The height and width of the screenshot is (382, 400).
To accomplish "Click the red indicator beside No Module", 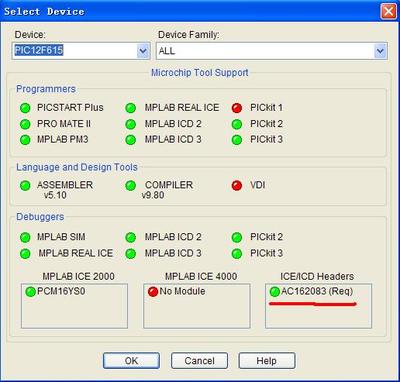I will [153, 292].
